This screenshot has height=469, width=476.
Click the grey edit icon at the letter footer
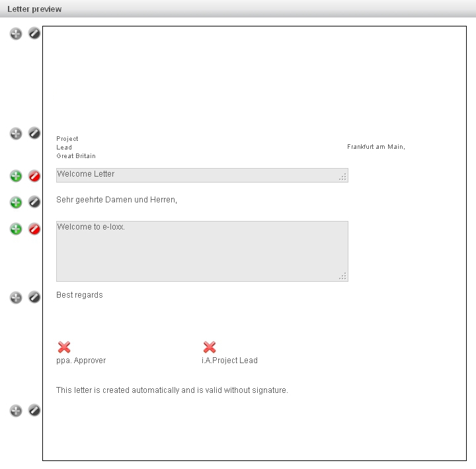coord(34,410)
